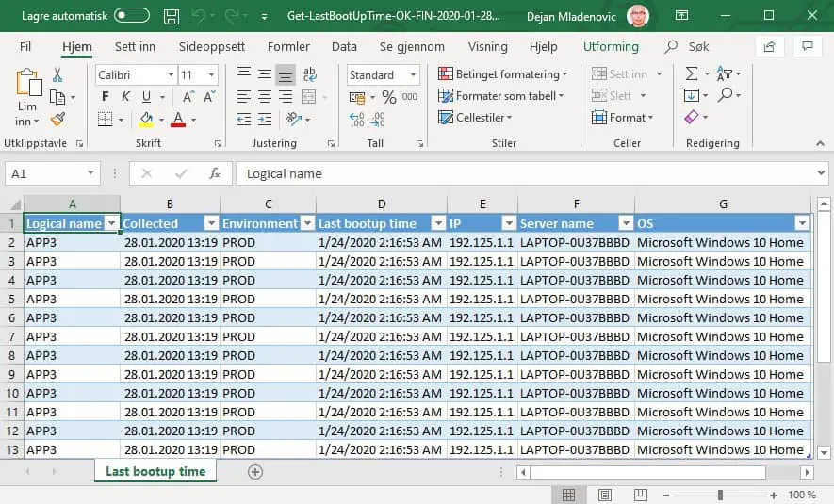Image resolution: width=834 pixels, height=504 pixels.
Task: Click the Copy icon
Action: pos(57,97)
